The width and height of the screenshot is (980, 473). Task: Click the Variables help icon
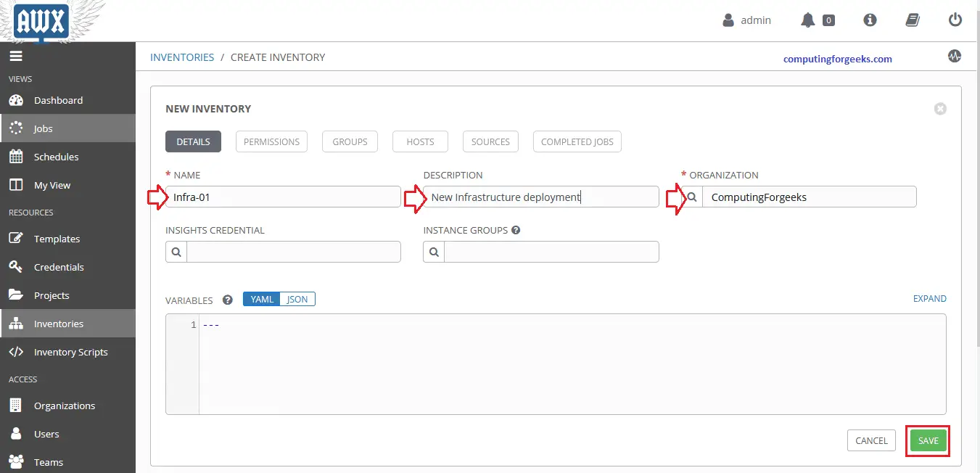228,300
